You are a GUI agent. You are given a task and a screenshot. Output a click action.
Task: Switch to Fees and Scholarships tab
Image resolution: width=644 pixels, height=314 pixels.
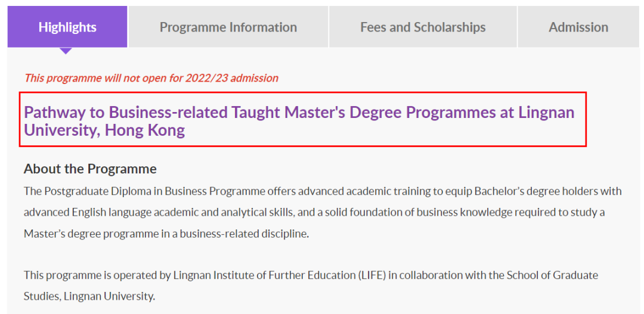(423, 27)
